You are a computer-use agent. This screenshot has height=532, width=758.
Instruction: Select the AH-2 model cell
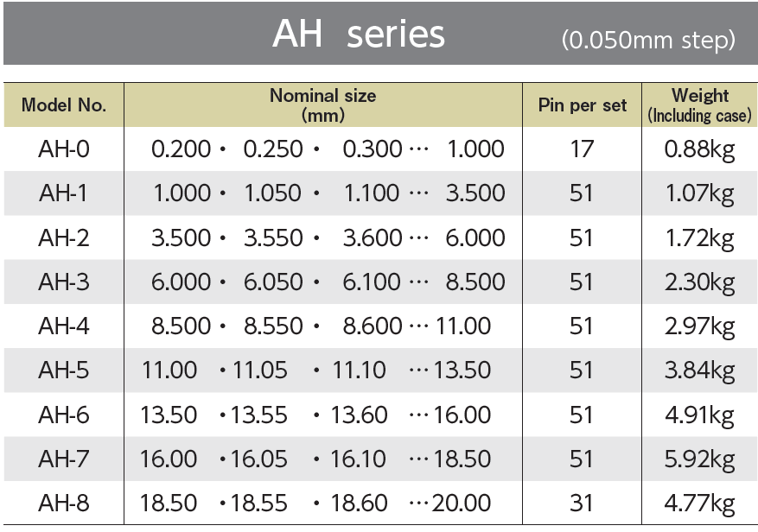[x=64, y=237]
